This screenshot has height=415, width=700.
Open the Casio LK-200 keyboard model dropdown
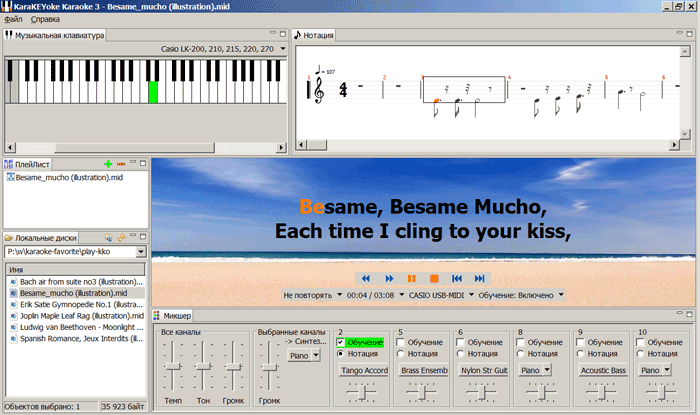pos(283,48)
